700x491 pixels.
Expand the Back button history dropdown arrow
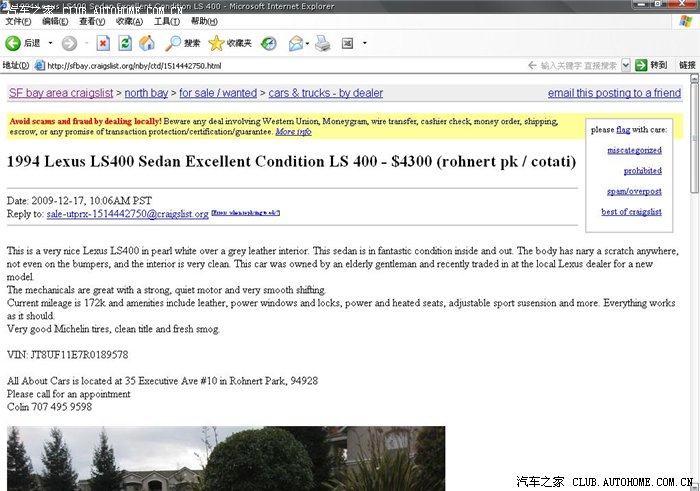pos(49,43)
